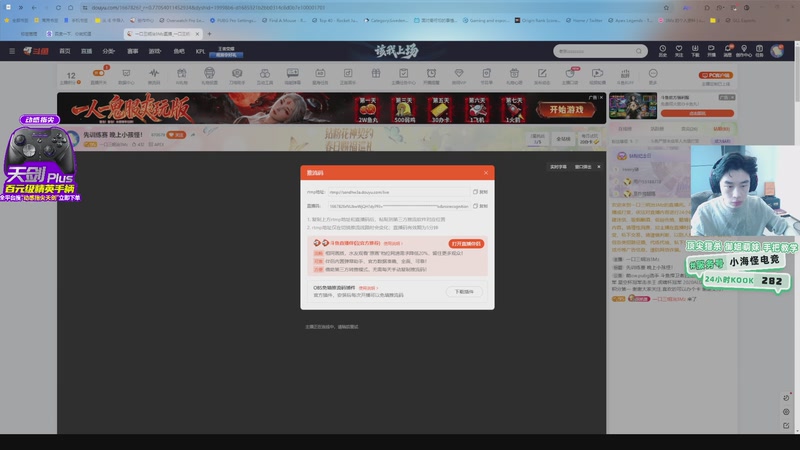Click 窗口弹出 in player top bar
The height and width of the screenshot is (450, 800).
click(583, 167)
